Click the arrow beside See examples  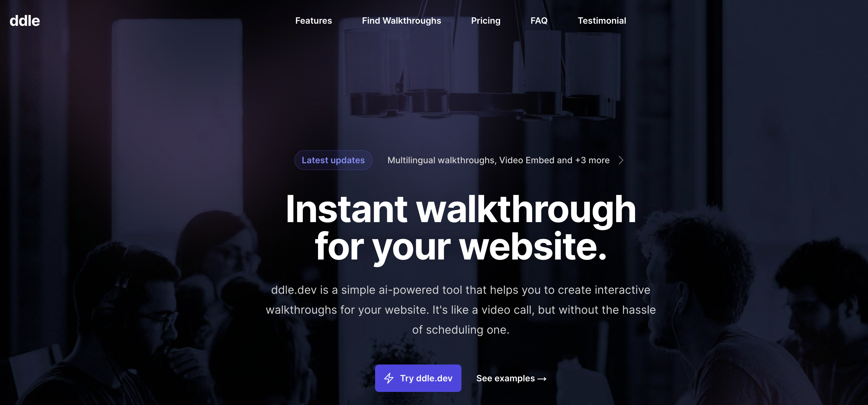[x=542, y=379]
